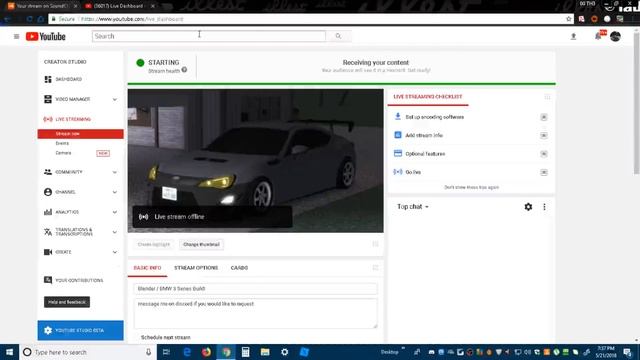Click the Schedule next stream link
The image size is (640, 360).
(166, 337)
